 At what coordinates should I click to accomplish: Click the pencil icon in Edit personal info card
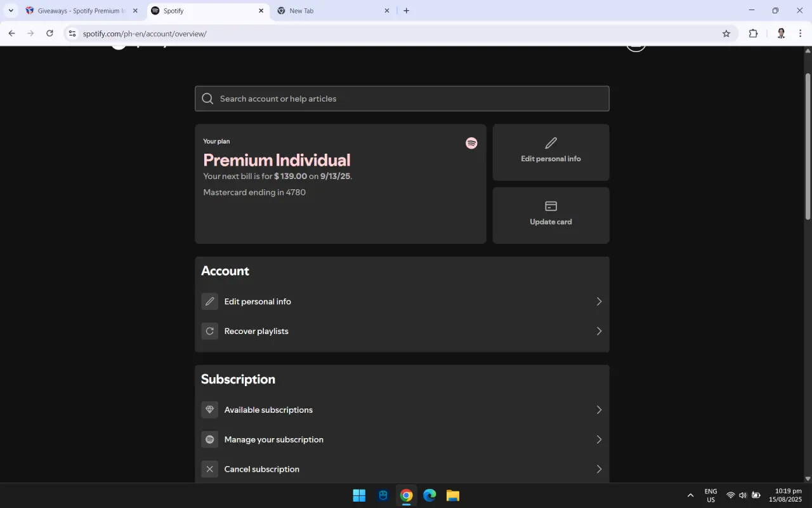(x=551, y=143)
